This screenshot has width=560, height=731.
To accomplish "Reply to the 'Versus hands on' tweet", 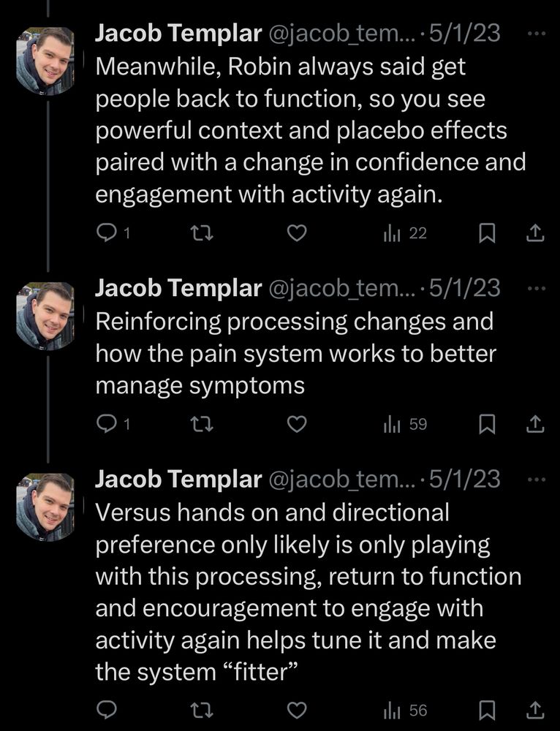I will pos(107,710).
